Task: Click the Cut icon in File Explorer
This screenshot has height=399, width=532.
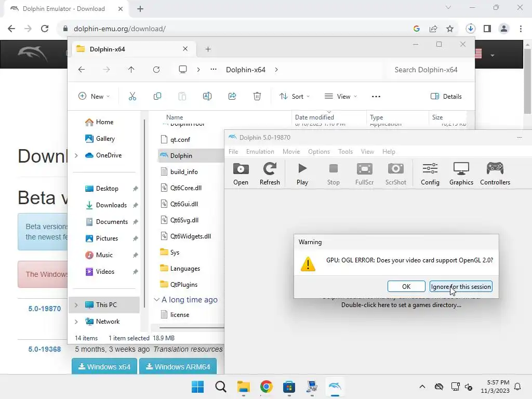Action: [x=132, y=96]
